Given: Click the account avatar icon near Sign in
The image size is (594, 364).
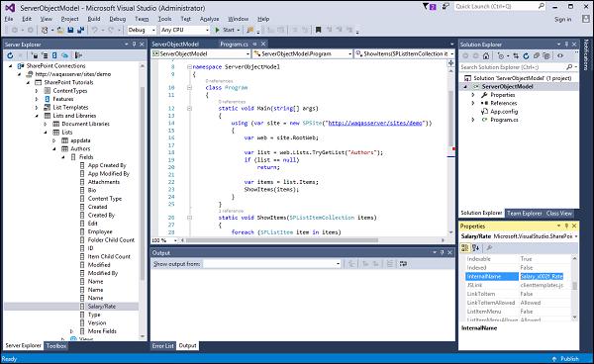Looking at the screenshot, I should 586,19.
